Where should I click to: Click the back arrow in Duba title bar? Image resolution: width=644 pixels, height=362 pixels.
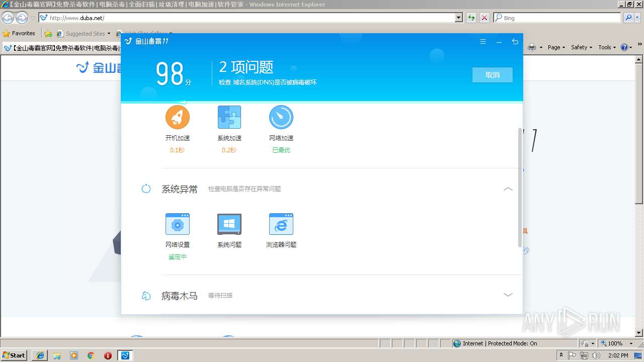click(x=515, y=42)
